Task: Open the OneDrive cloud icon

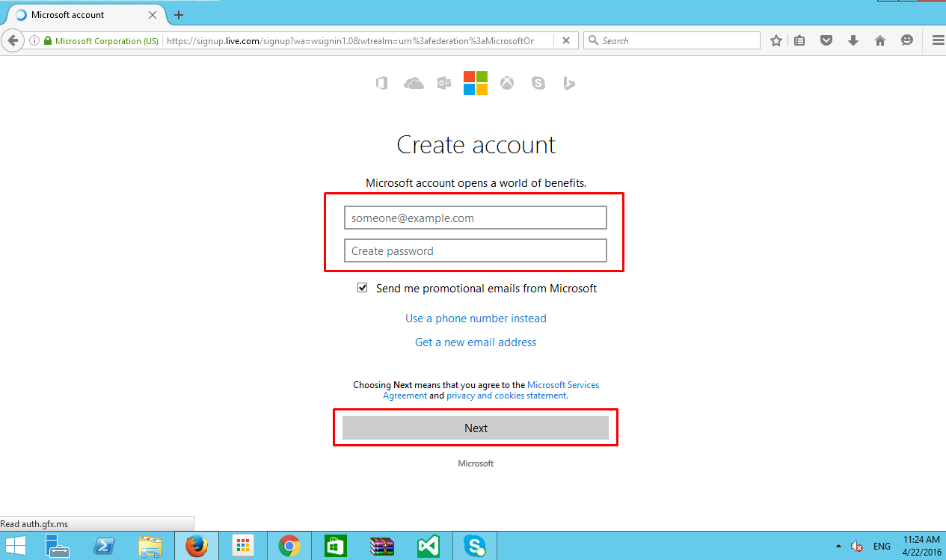Action: [414, 83]
